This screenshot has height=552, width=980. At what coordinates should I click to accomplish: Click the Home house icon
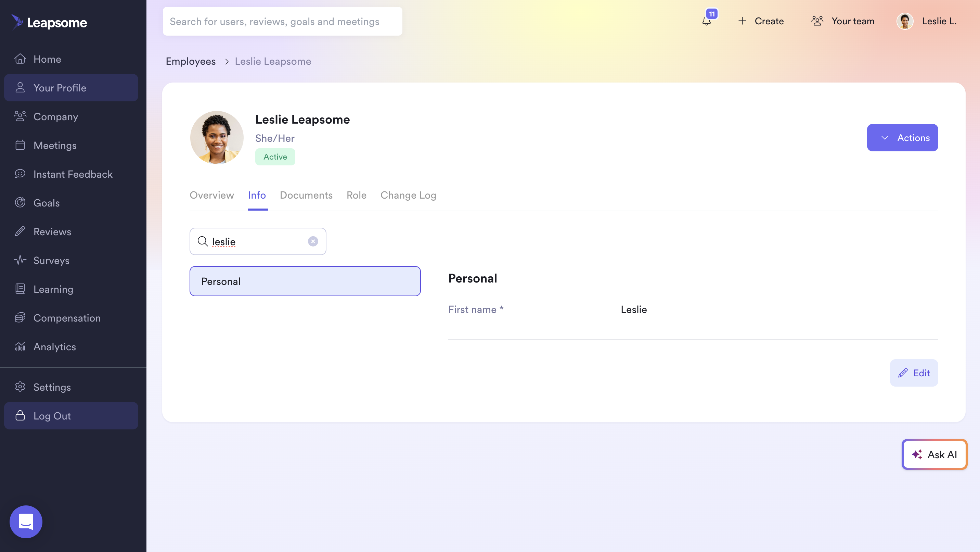(20, 59)
